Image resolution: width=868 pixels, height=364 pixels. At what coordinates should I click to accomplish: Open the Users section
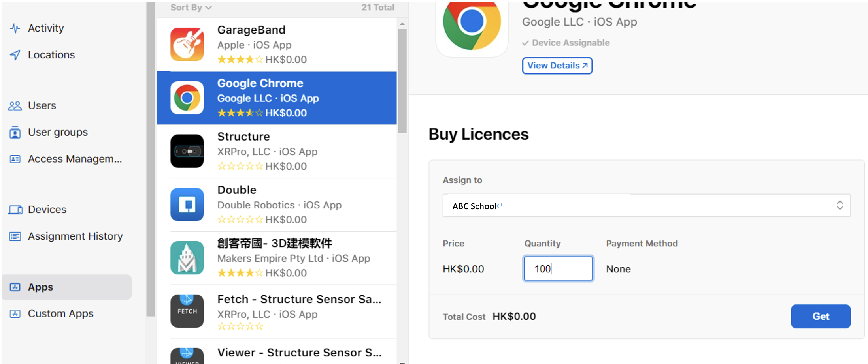(x=42, y=106)
